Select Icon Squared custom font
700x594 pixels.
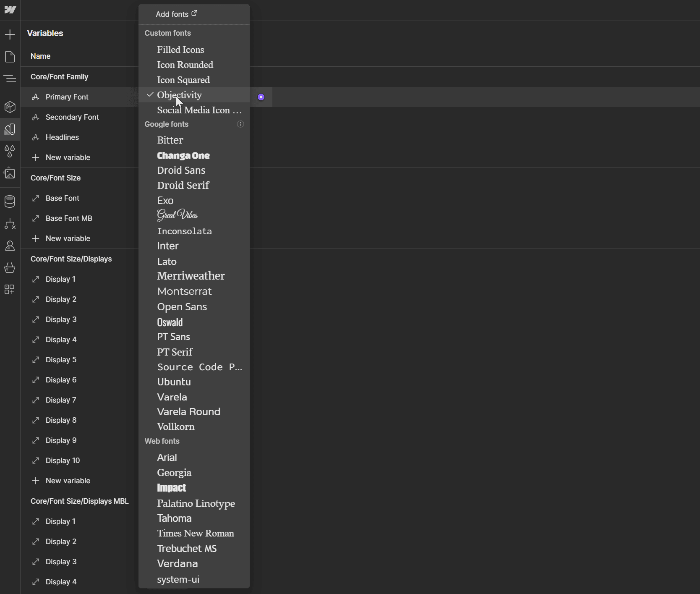(x=194, y=80)
